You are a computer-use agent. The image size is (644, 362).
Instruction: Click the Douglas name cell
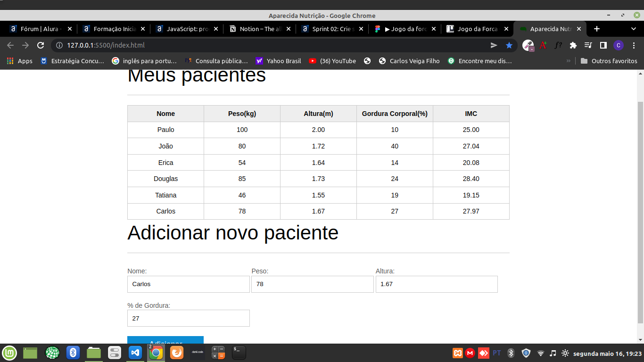coord(165,179)
